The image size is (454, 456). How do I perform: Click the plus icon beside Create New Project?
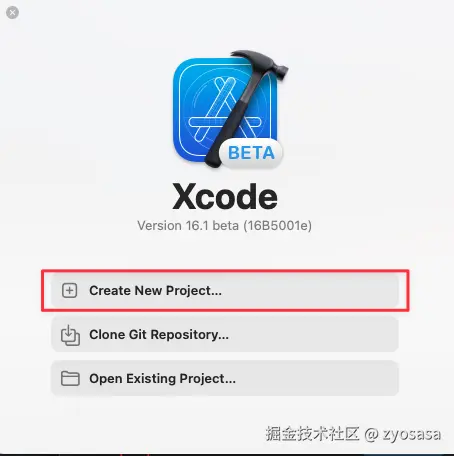[70, 290]
